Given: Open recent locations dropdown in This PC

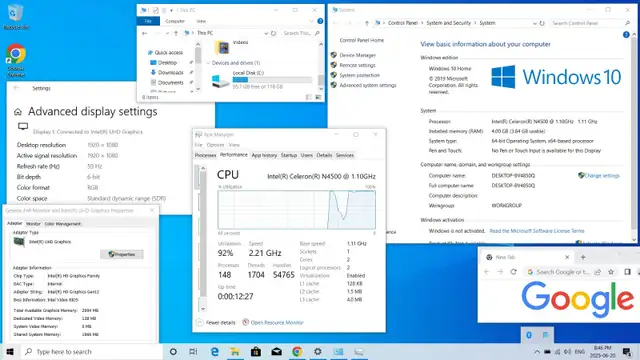Looking at the screenshot, I should [x=167, y=33].
